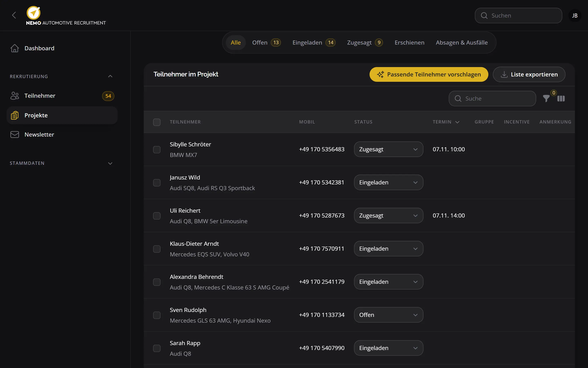
Task: Switch to the Alle tab
Action: 236,43
